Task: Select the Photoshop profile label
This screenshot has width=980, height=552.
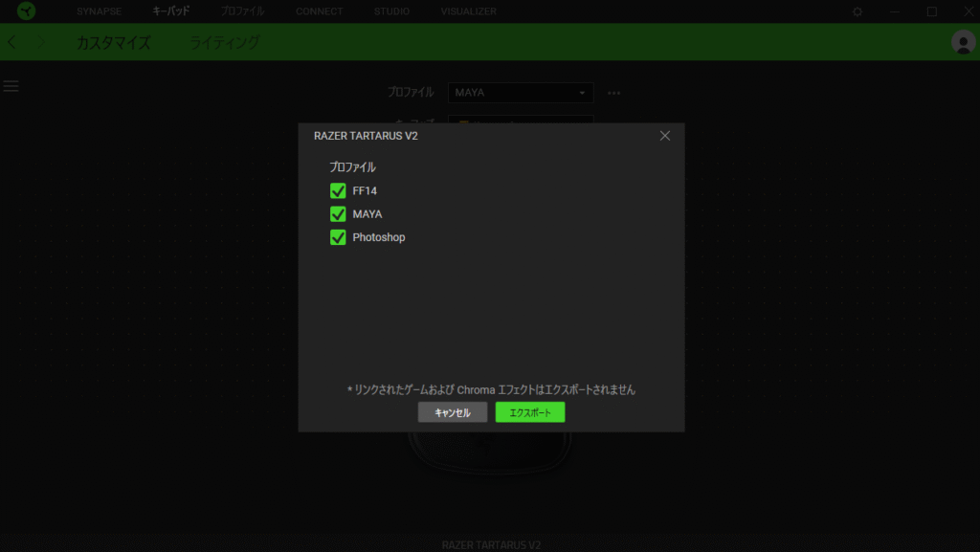Action: [379, 237]
